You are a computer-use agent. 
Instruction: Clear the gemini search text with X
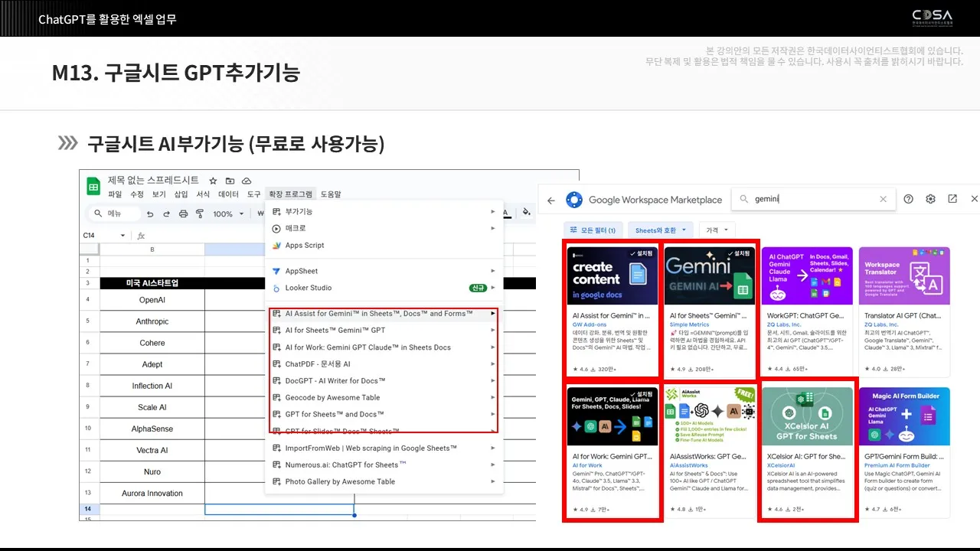click(x=883, y=199)
